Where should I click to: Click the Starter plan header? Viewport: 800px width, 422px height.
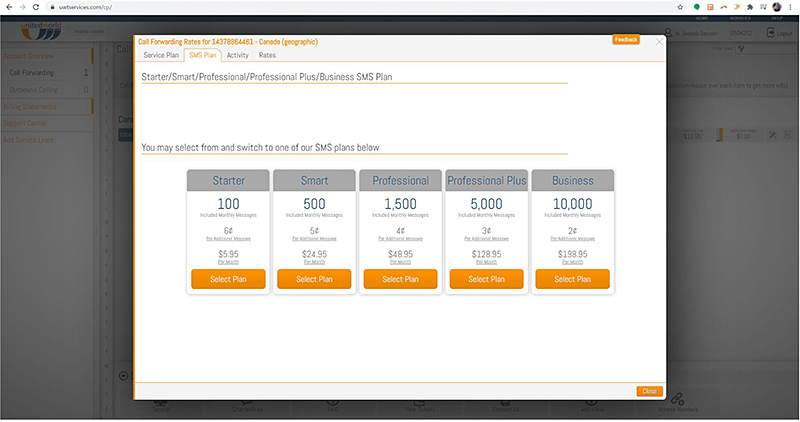coord(228,181)
